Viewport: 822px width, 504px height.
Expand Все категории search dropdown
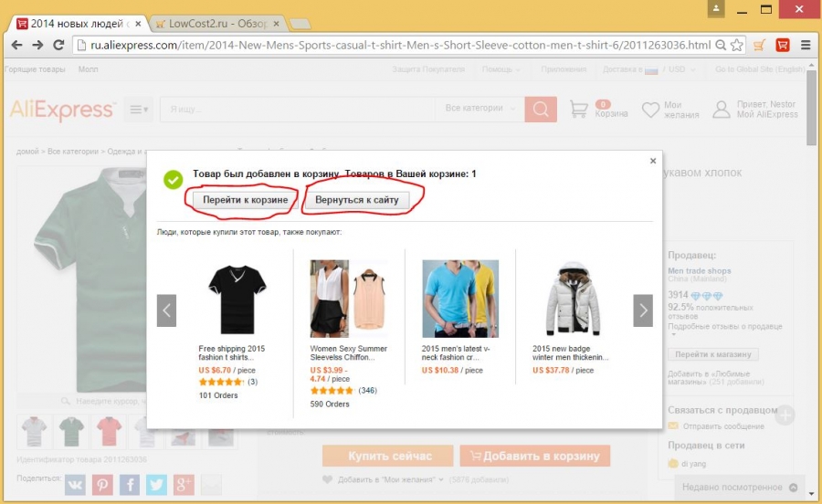(x=479, y=109)
